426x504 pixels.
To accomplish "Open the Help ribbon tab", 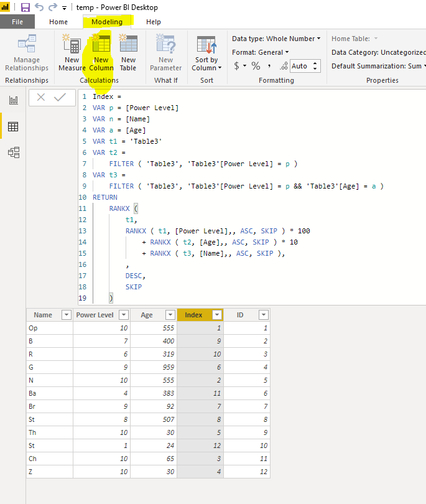I will tap(153, 22).
